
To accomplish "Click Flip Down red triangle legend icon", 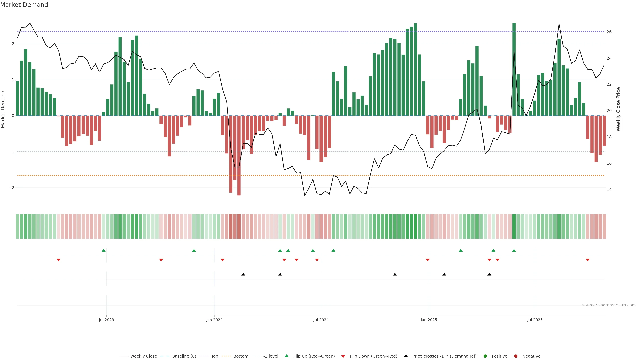I will click(x=343, y=356).
